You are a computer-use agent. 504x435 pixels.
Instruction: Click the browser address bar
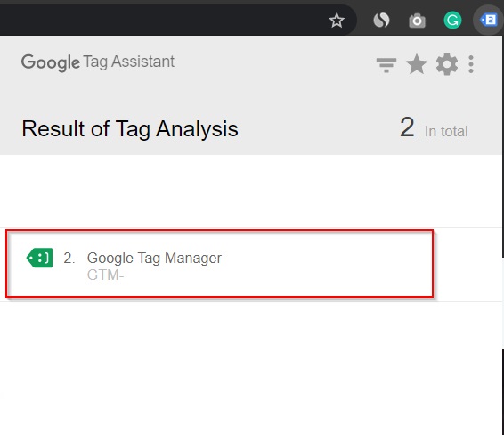click(x=160, y=20)
